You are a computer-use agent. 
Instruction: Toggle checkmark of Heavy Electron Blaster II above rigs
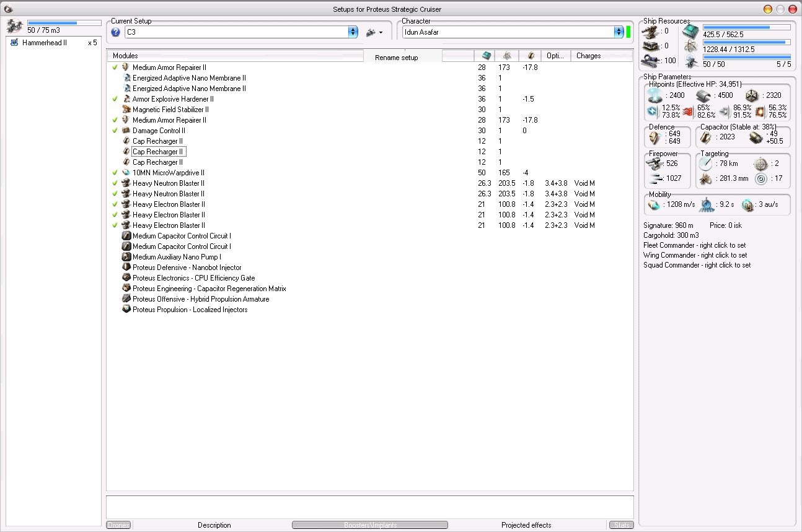click(115, 225)
